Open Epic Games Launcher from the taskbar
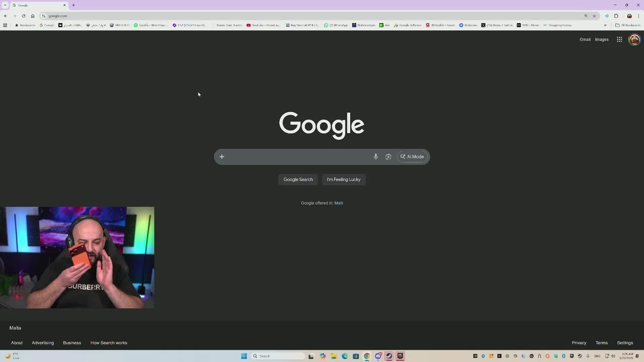The width and height of the screenshot is (644, 362). coord(400,356)
